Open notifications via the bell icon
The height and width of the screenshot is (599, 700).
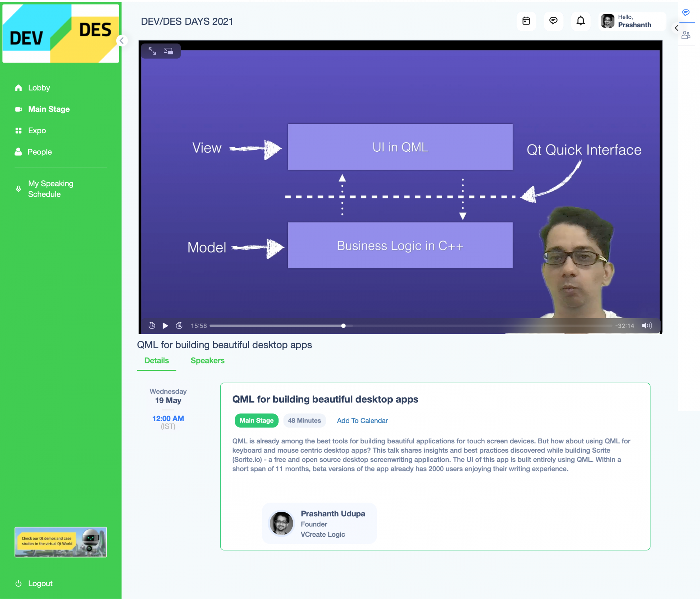pos(581,21)
